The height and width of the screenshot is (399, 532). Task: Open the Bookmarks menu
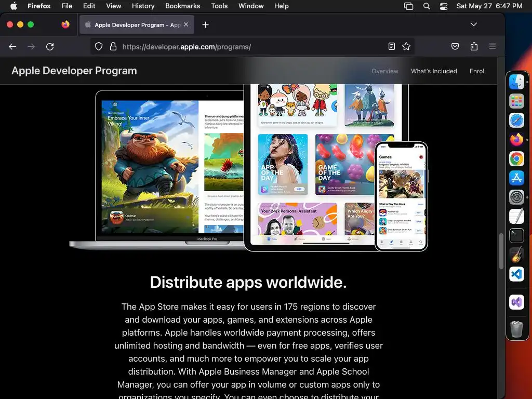pos(182,6)
